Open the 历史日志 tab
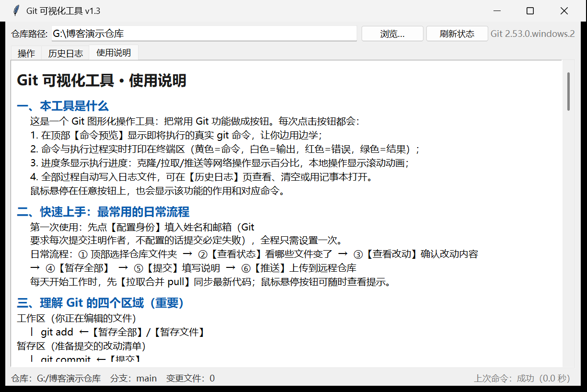Viewport: 587px width, 392px height. click(x=66, y=53)
